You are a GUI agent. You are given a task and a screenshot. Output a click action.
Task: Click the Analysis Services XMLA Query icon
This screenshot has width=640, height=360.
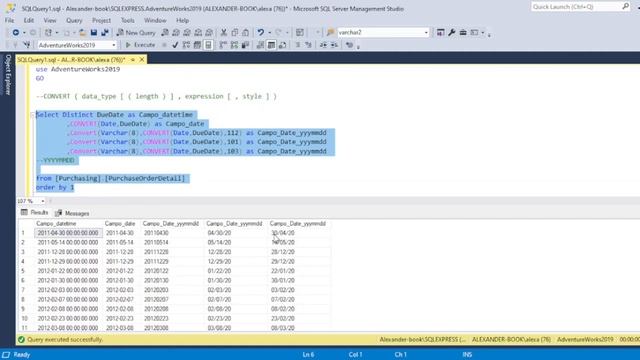198,32
